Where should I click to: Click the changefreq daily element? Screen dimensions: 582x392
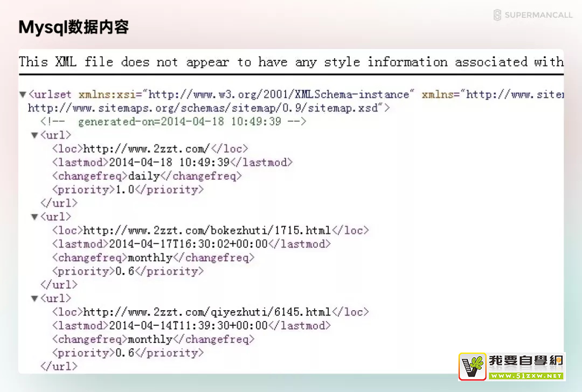(x=144, y=176)
